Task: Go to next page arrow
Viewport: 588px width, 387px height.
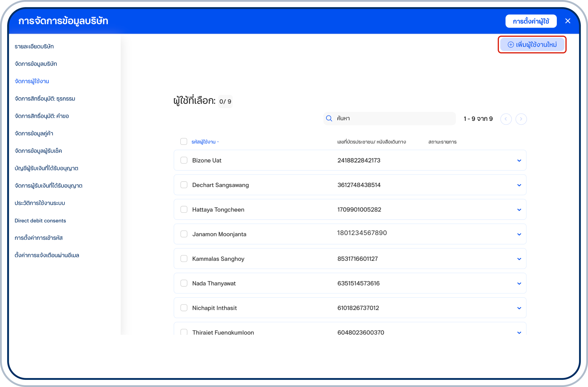Action: pos(521,119)
